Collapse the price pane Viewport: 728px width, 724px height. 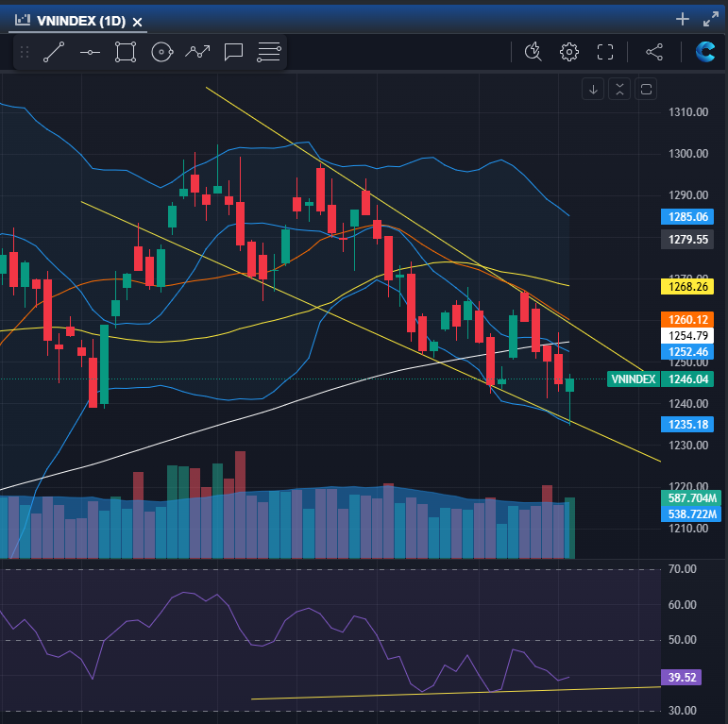click(x=619, y=90)
